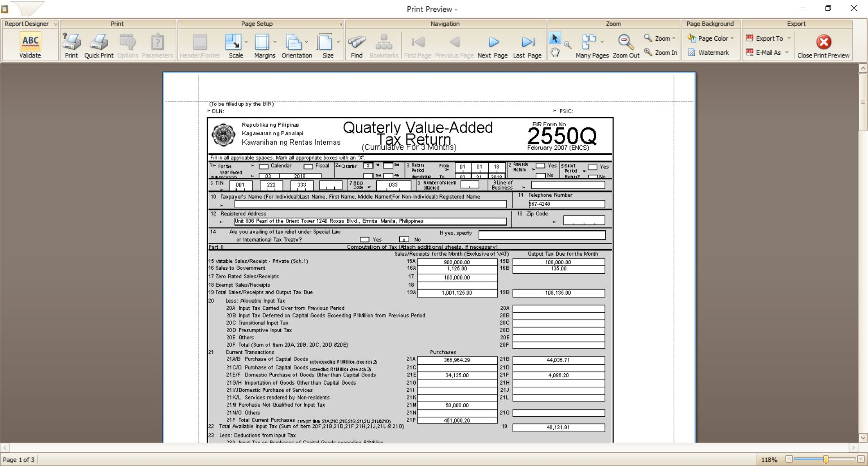The width and height of the screenshot is (868, 466).
Task: Select the small magnifier tool
Action: tap(567, 45)
